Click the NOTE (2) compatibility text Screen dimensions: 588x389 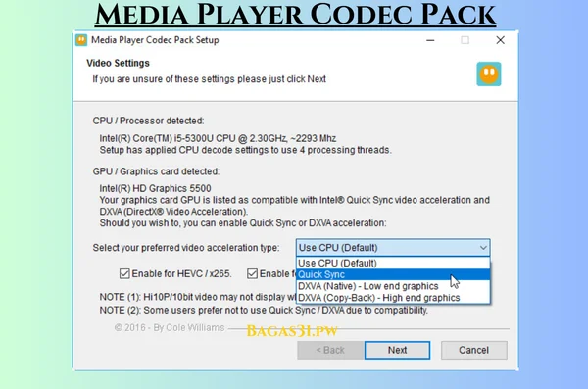264,311
